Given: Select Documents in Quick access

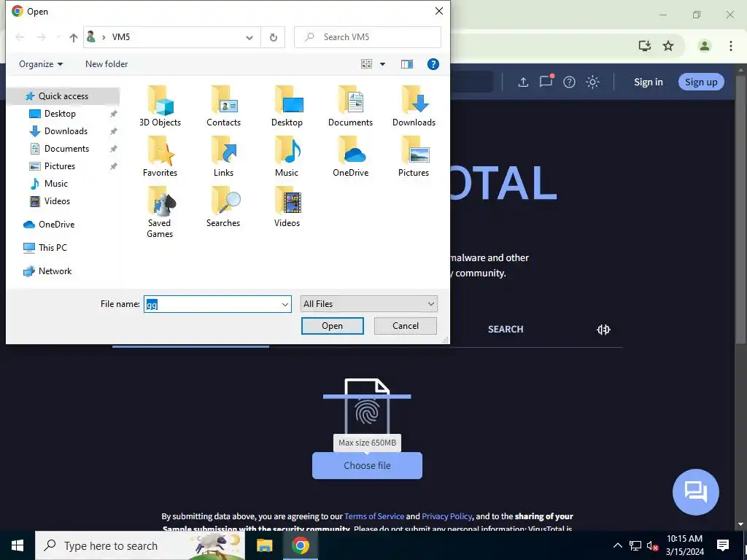Looking at the screenshot, I should pos(66,149).
